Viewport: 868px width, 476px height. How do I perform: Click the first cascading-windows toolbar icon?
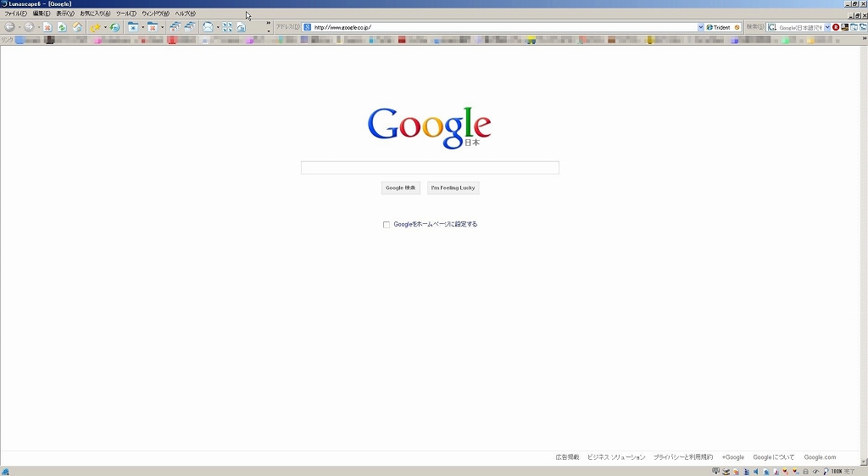click(175, 26)
